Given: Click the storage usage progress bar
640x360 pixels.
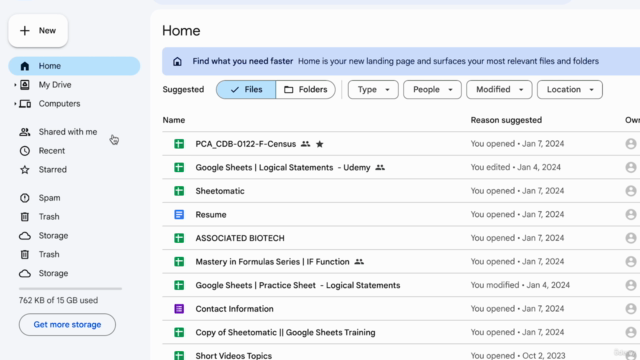Looking at the screenshot, I should click(x=70, y=289).
